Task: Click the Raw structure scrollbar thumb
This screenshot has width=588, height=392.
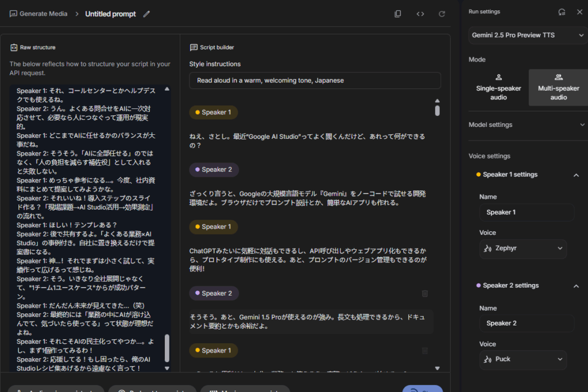Action: pyautogui.click(x=167, y=348)
